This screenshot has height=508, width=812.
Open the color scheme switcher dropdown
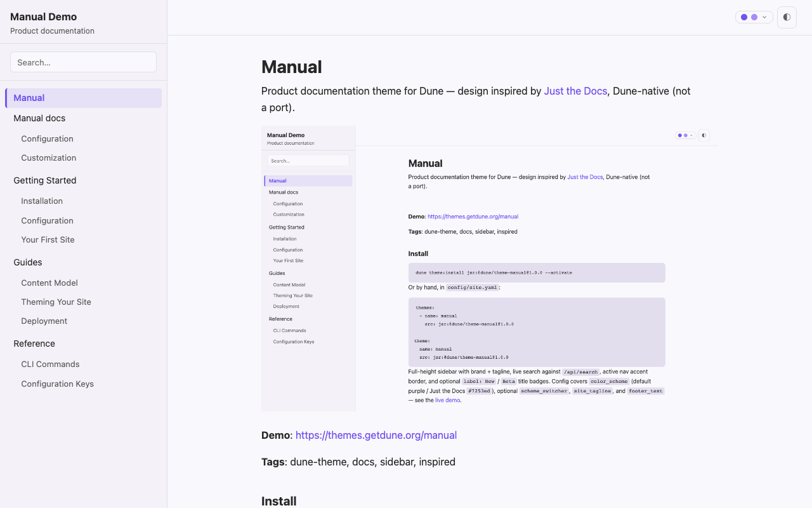[x=754, y=17]
